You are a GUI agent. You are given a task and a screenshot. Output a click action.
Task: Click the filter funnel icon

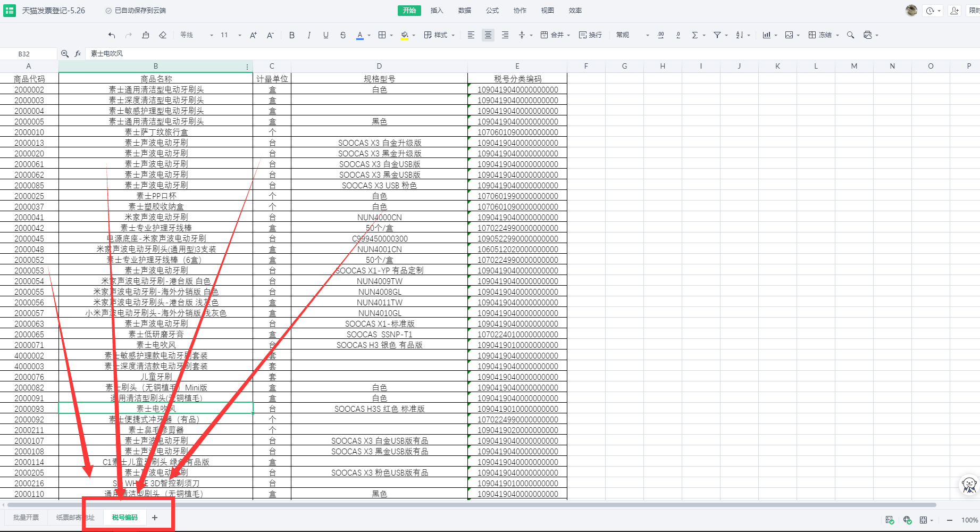(717, 35)
